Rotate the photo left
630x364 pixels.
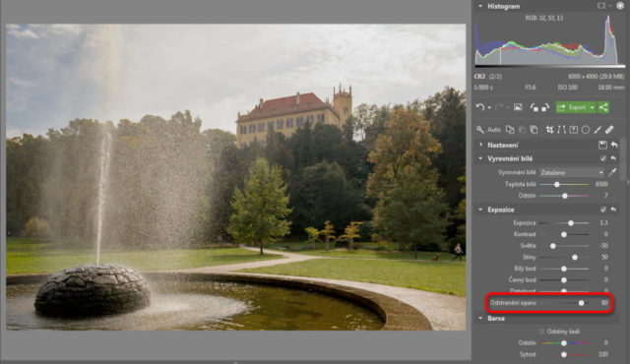coord(534,107)
